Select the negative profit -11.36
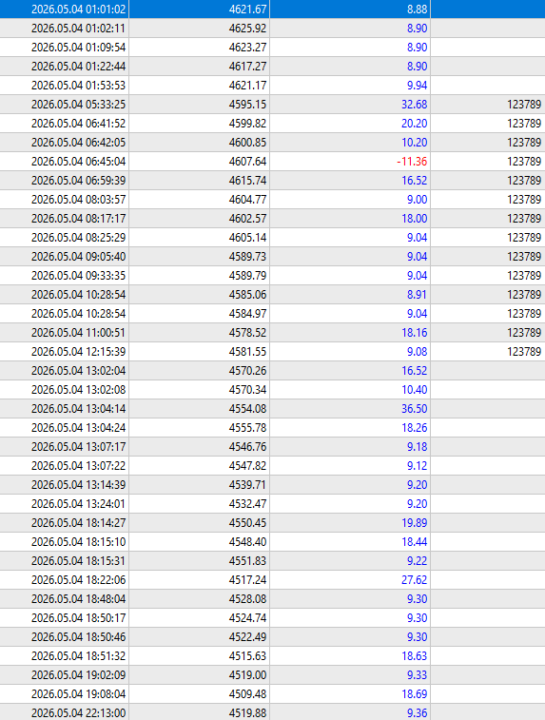This screenshot has width=545, height=720. coord(412,162)
